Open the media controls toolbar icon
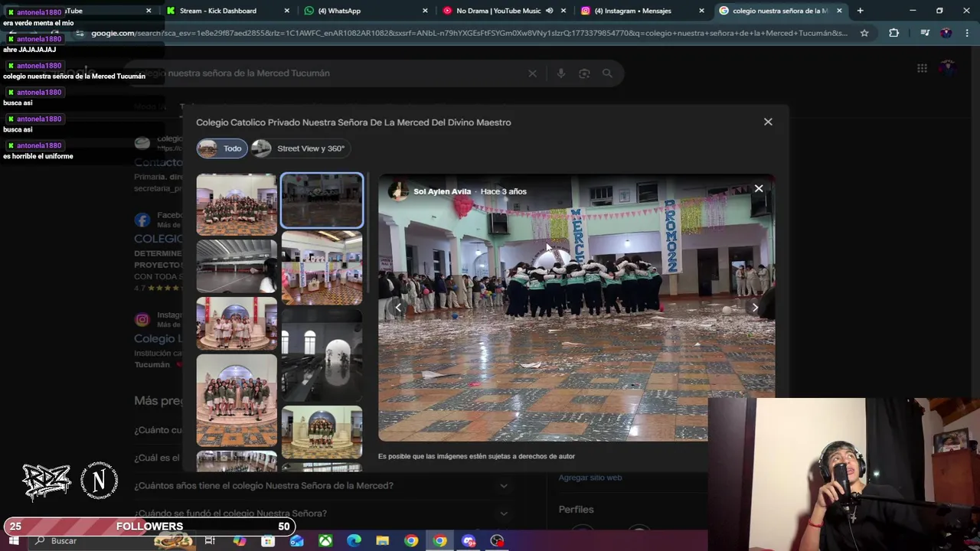Image resolution: width=980 pixels, height=551 pixels. click(925, 33)
